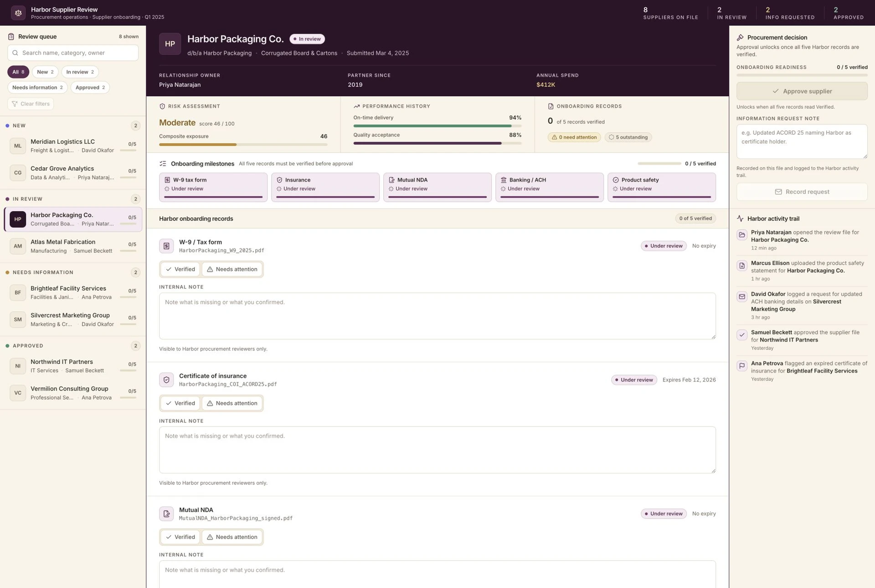Click the Onboarding milestones checklist icon

pos(163,164)
